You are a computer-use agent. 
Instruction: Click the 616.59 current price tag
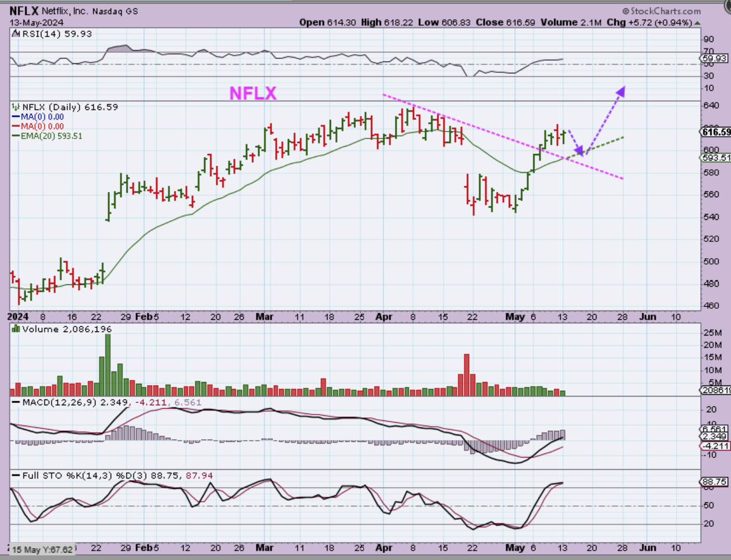tap(715, 132)
